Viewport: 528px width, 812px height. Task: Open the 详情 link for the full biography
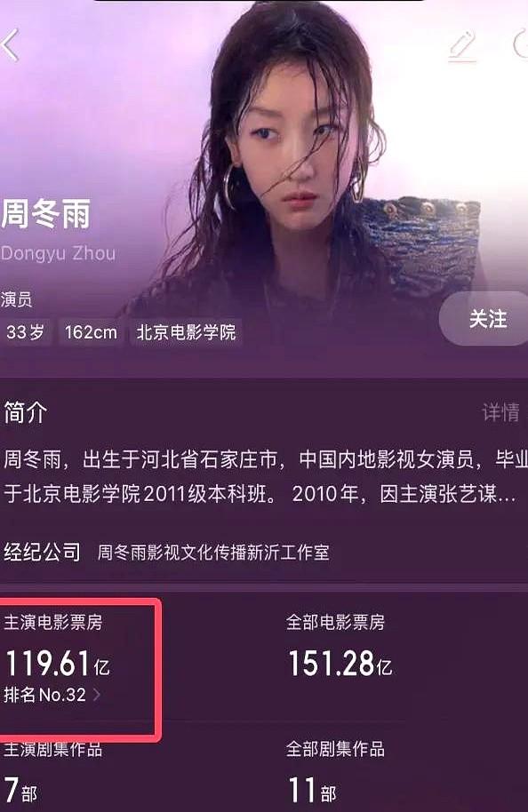[500, 412]
